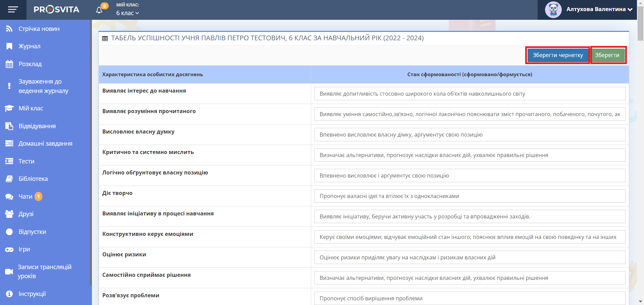Image resolution: width=644 pixels, height=305 pixels.
Task: Click the book icon for Бібліотека
Action: pos(9,179)
